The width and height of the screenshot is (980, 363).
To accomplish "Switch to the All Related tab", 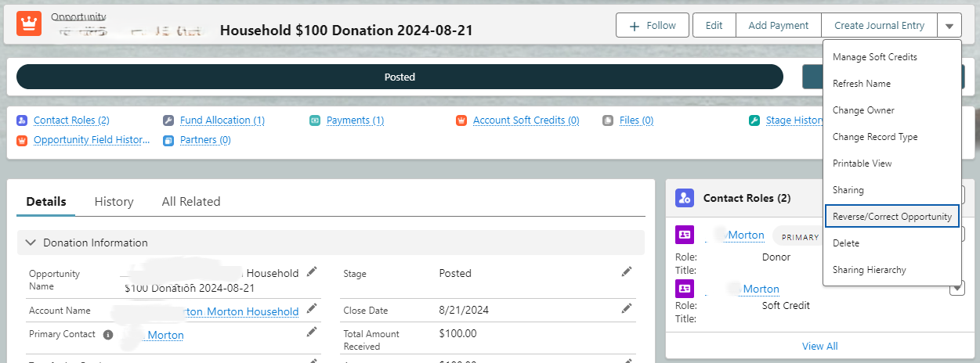I will point(191,201).
